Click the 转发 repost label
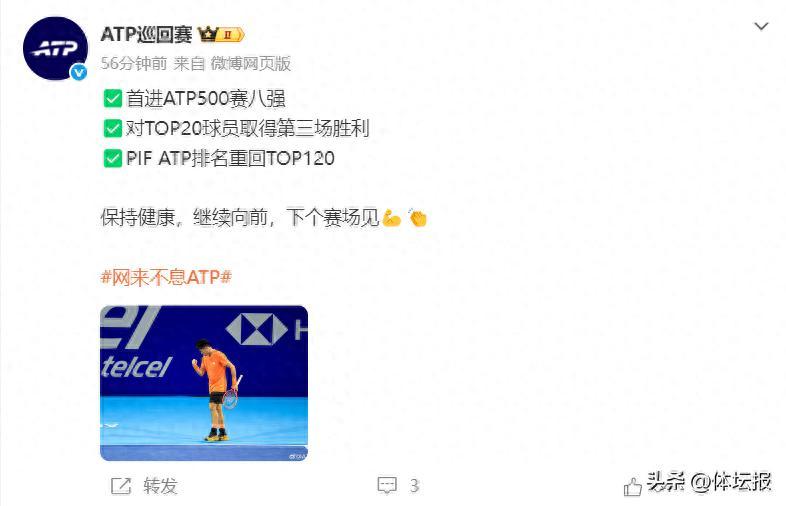This screenshot has width=786, height=506. point(160,485)
